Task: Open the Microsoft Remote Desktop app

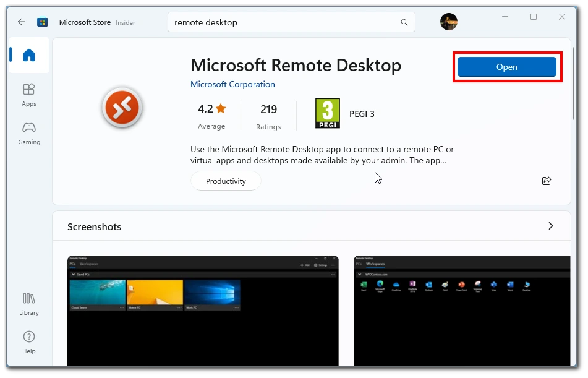Action: point(506,67)
